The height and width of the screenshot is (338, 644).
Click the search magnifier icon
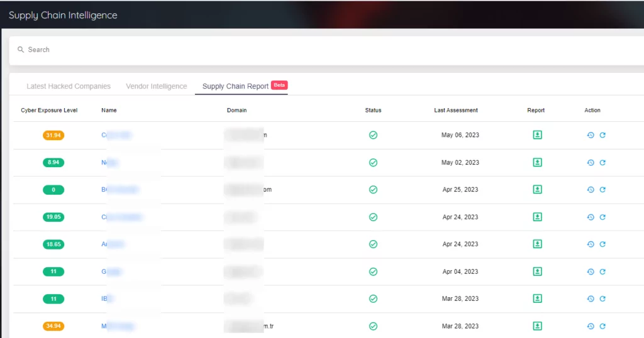click(21, 49)
